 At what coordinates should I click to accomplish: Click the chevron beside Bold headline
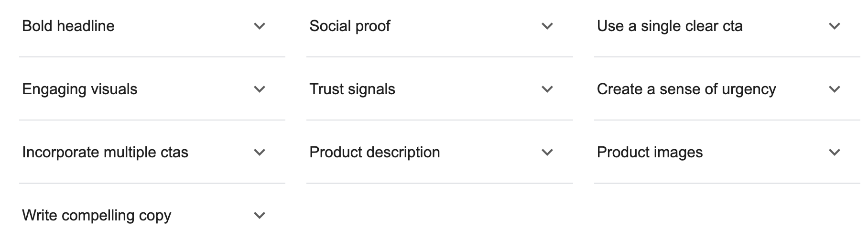tap(260, 26)
